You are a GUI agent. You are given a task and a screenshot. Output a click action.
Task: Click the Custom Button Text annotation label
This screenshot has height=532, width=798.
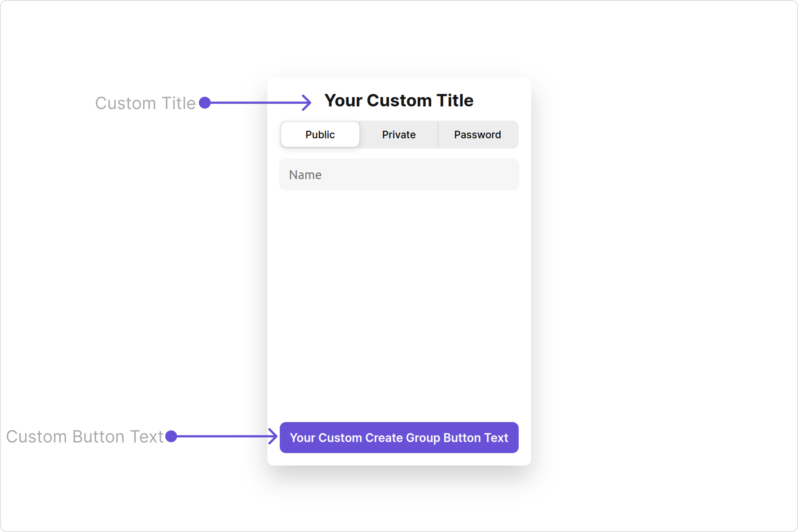(85, 436)
